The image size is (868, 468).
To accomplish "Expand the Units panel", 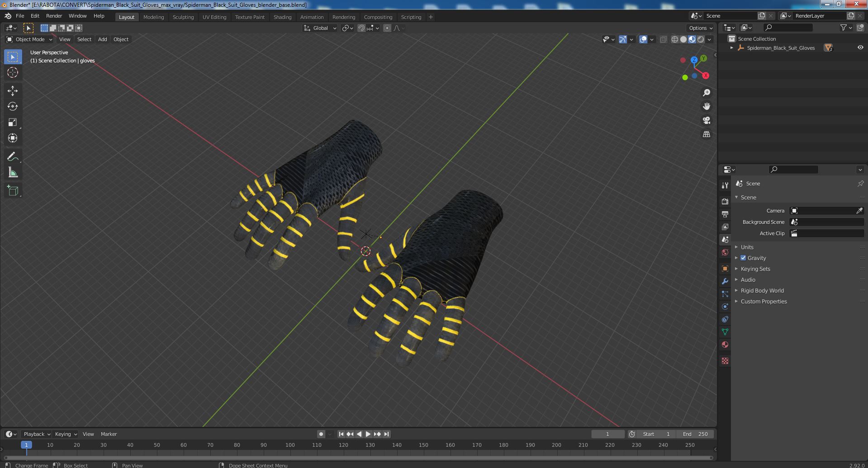I will tap(747, 247).
